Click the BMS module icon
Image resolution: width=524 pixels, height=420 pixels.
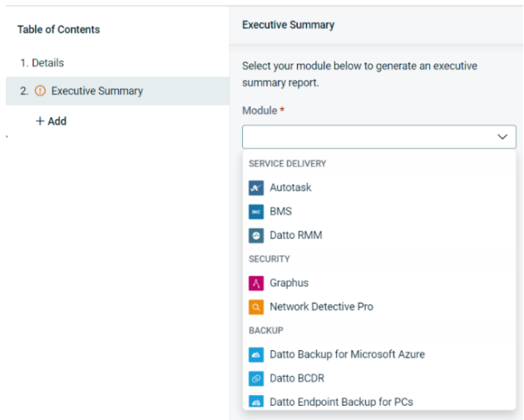coord(256,212)
